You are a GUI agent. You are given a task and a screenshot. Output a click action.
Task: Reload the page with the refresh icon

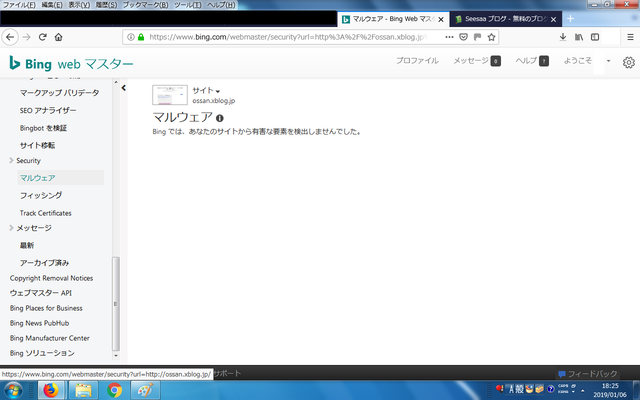42,37
